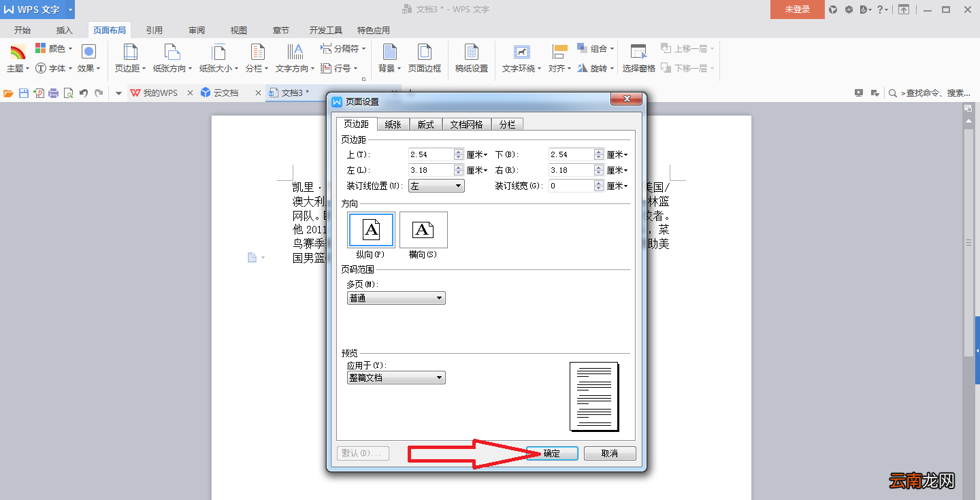
Task: Open the 应用于 apply-to dropdown
Action: [x=396, y=378]
